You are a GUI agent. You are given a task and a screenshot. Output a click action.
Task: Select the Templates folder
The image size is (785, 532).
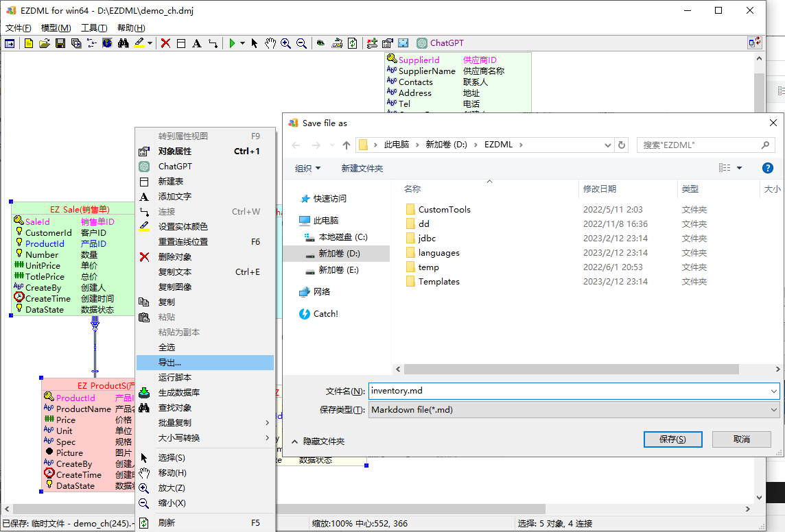[x=433, y=282]
